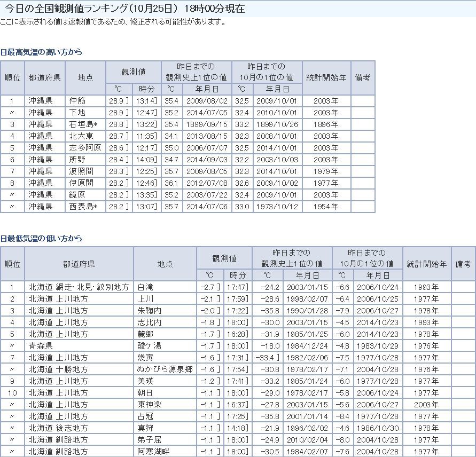This screenshot has width=476, height=457.
Task: Click the 北海道 後志地方 region cell
Action: pos(58,428)
